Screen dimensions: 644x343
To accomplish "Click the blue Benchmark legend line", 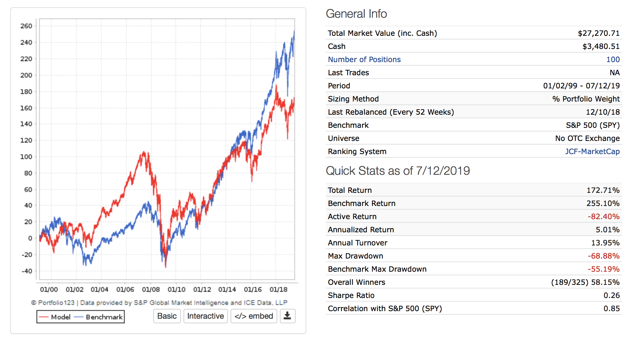I will click(x=78, y=317).
